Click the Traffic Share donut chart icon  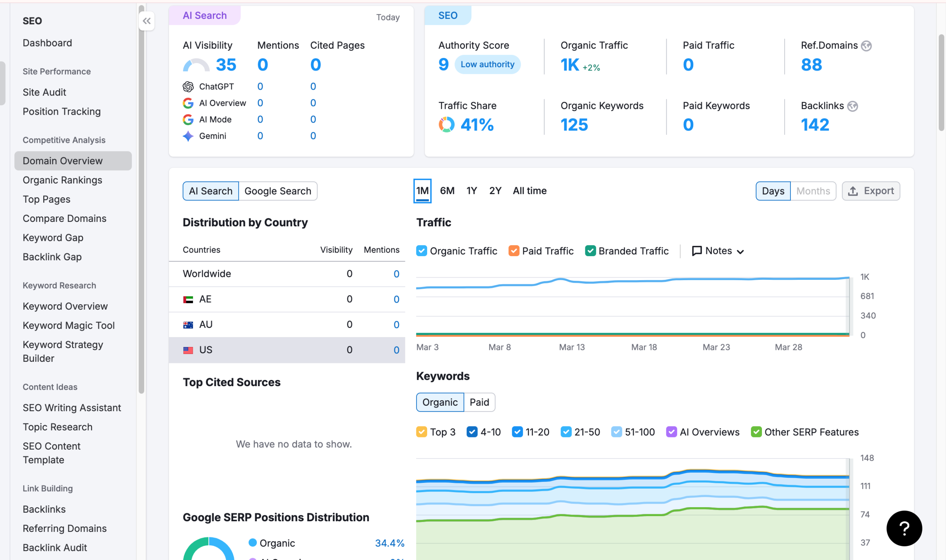(x=446, y=124)
